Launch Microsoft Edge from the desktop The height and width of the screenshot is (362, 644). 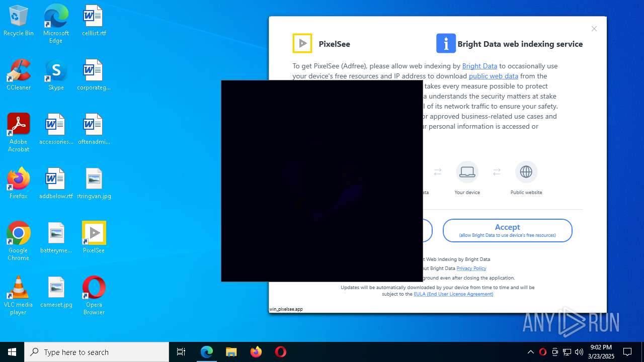tap(56, 24)
